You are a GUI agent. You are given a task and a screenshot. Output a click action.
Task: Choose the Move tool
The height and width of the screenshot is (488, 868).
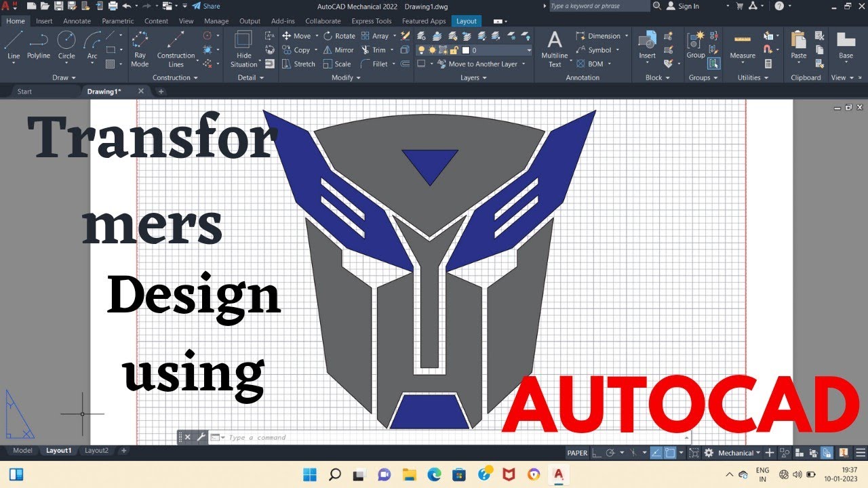[296, 36]
